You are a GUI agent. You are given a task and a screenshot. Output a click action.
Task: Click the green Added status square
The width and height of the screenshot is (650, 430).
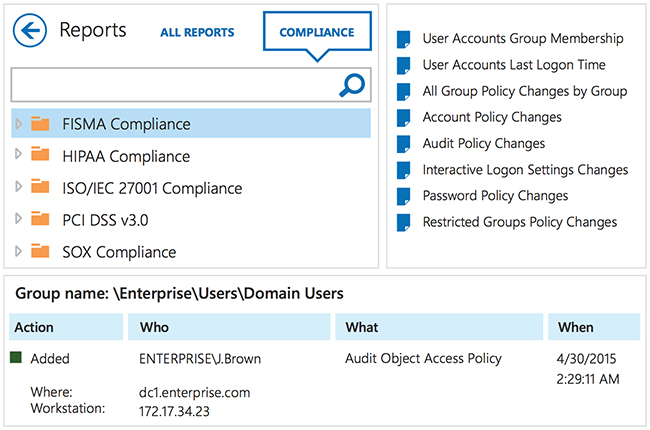coord(16,357)
